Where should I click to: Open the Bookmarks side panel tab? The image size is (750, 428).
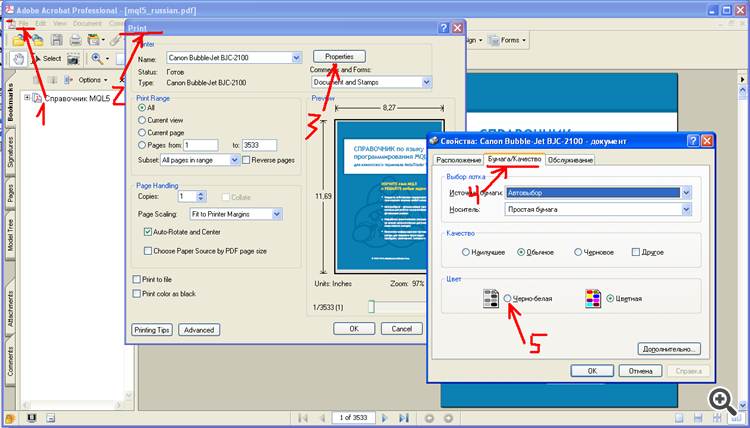10,102
